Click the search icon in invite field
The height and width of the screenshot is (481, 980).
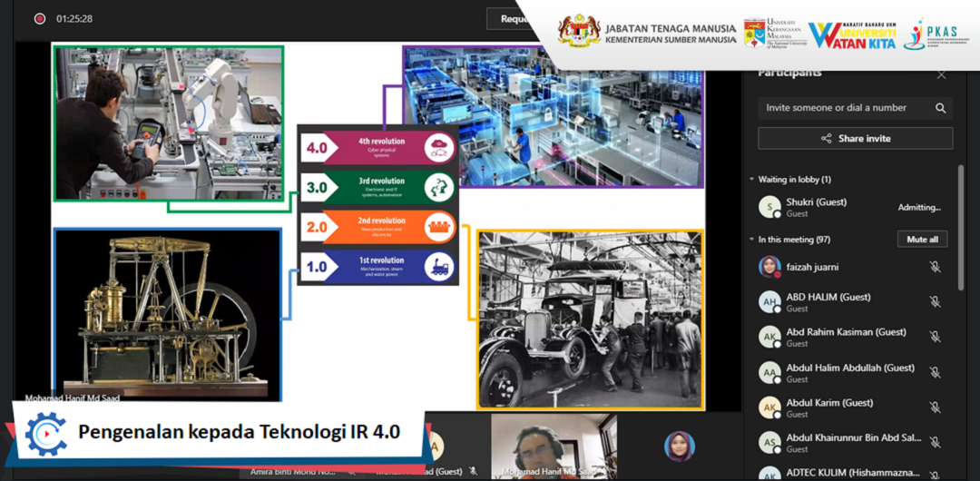(941, 108)
